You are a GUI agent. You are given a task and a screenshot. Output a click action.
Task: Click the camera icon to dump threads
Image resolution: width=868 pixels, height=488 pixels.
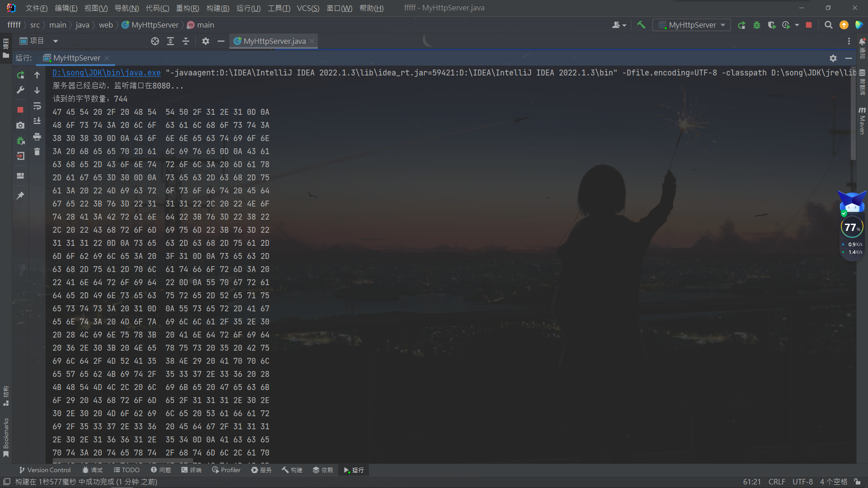[x=20, y=125]
